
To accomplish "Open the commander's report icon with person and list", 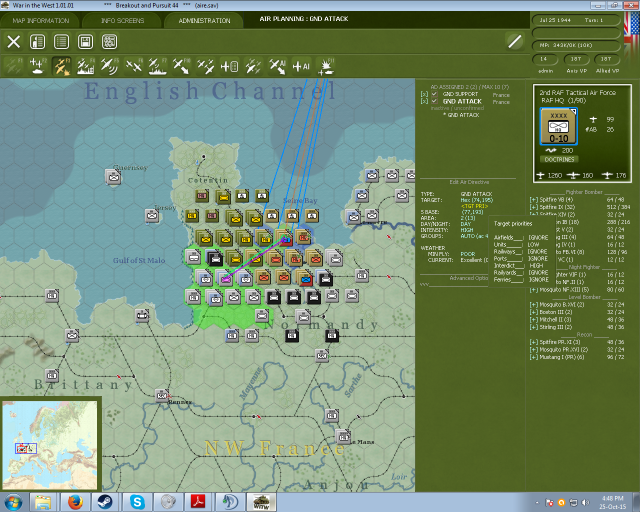I will tap(38, 42).
